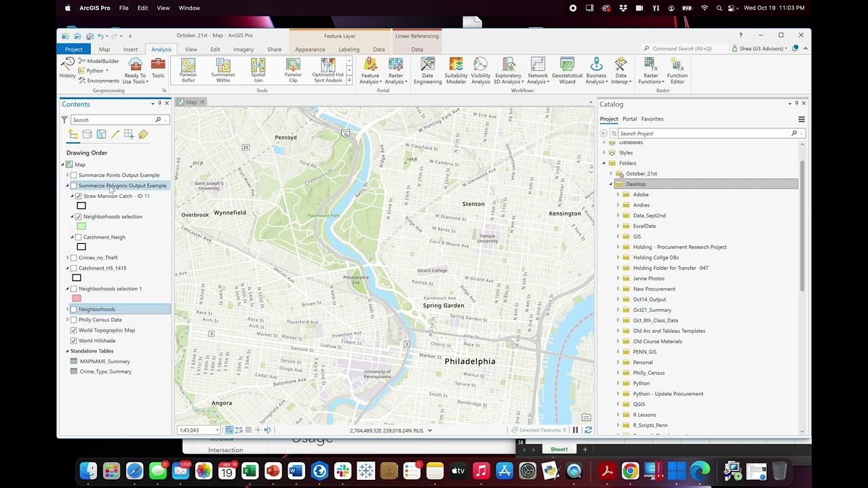Open the Labeling contextual tab
Image resolution: width=868 pixels, height=488 pixels.
[349, 49]
